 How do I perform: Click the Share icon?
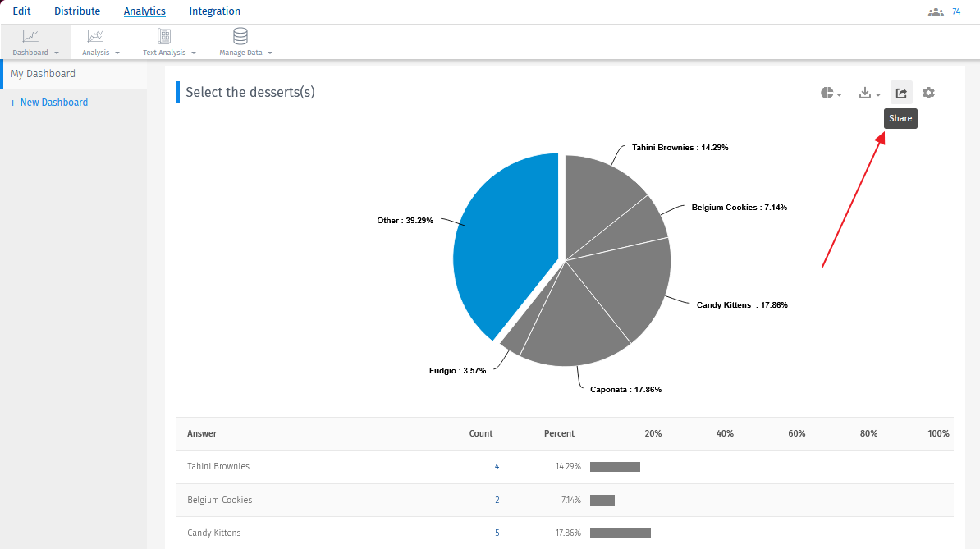[x=900, y=93]
